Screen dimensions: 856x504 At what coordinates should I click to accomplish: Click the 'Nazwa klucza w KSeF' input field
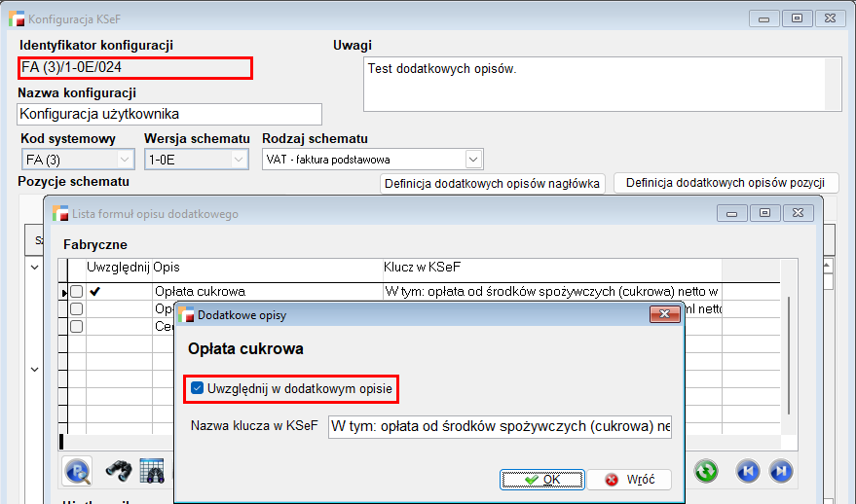pos(500,426)
